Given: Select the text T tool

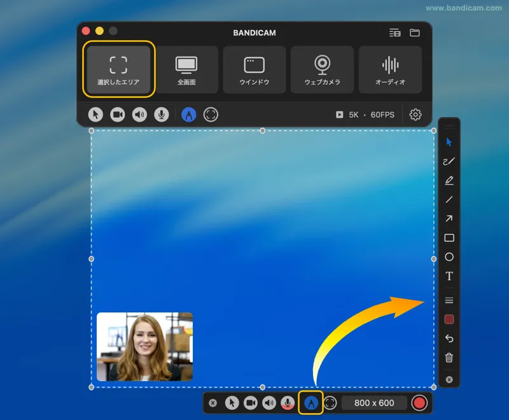Looking at the screenshot, I should (449, 276).
